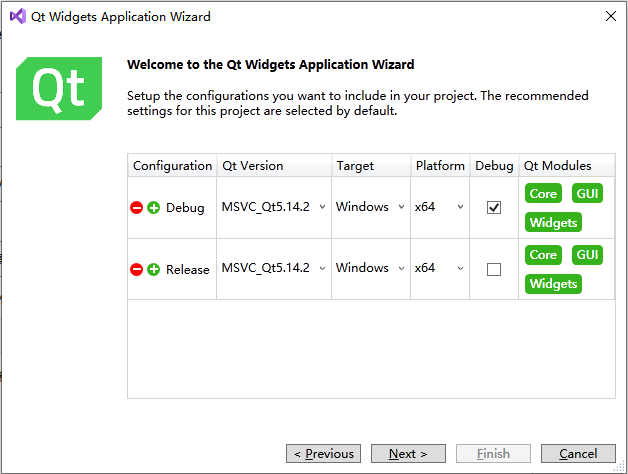Click the Target column header
This screenshot has height=474, width=628.
371,165
